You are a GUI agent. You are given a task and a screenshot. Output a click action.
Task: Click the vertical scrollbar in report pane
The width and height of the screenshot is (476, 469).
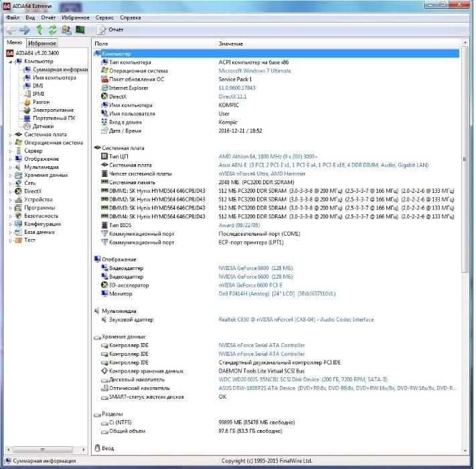coord(465,159)
